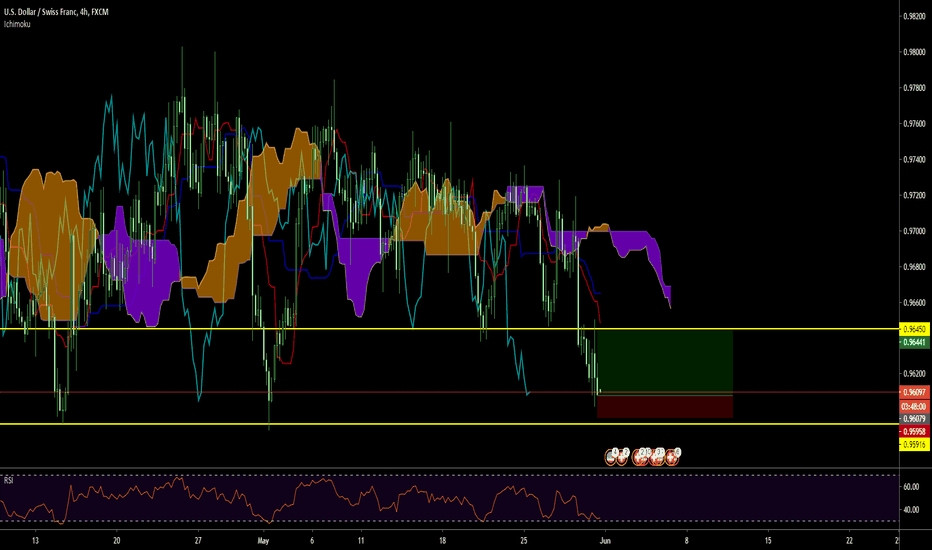The image size is (932, 550).
Task: Click the 0.96097 current price label
Action: pyautogui.click(x=914, y=392)
